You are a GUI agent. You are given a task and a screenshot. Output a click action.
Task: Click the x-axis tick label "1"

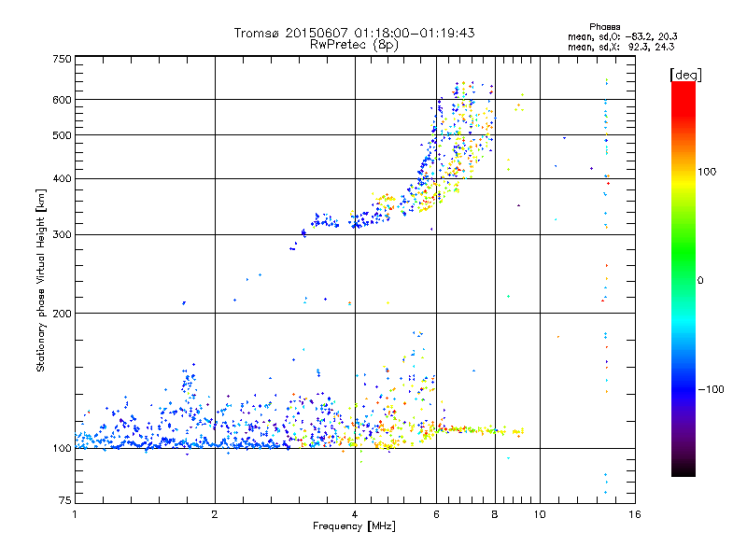(x=75, y=514)
